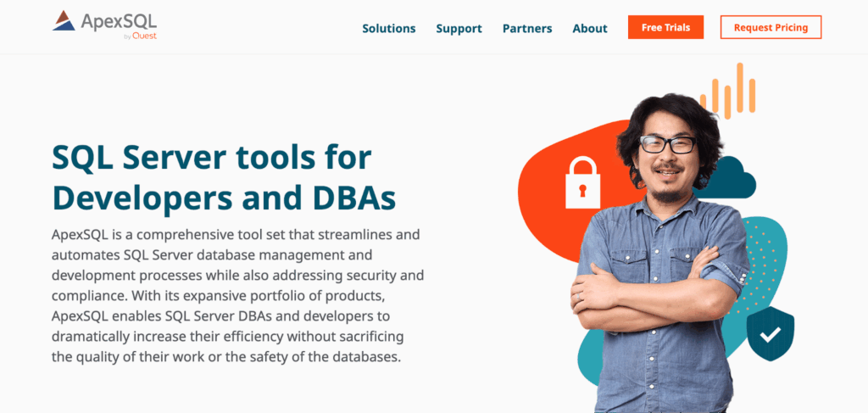The height and width of the screenshot is (413, 868).
Task: Click the Request Pricing outlined button
Action: [771, 27]
